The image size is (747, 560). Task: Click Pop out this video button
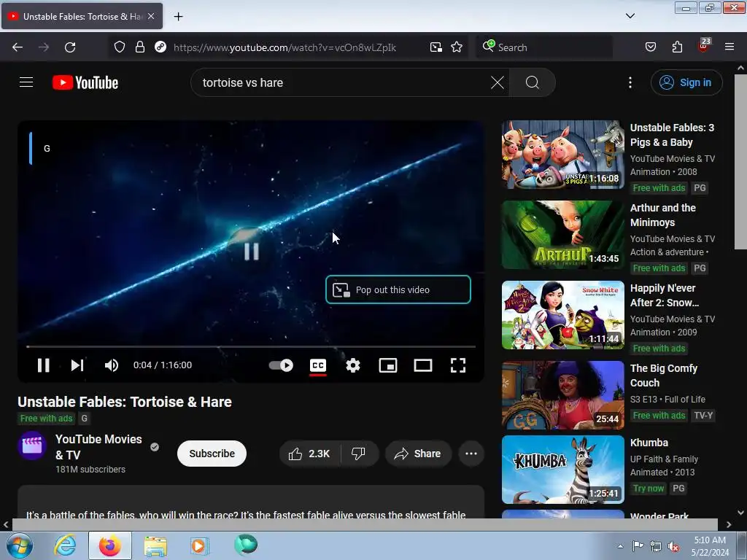398,289
